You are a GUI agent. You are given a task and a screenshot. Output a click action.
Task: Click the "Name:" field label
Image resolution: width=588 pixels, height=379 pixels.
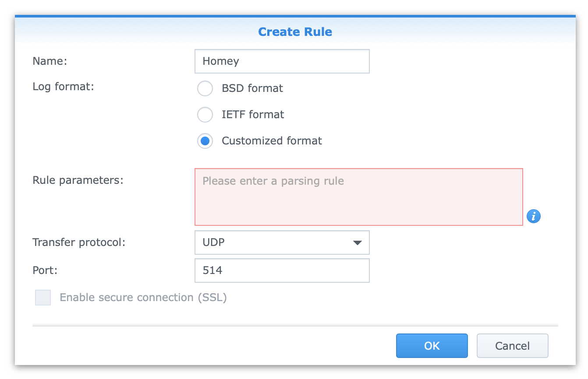point(50,61)
